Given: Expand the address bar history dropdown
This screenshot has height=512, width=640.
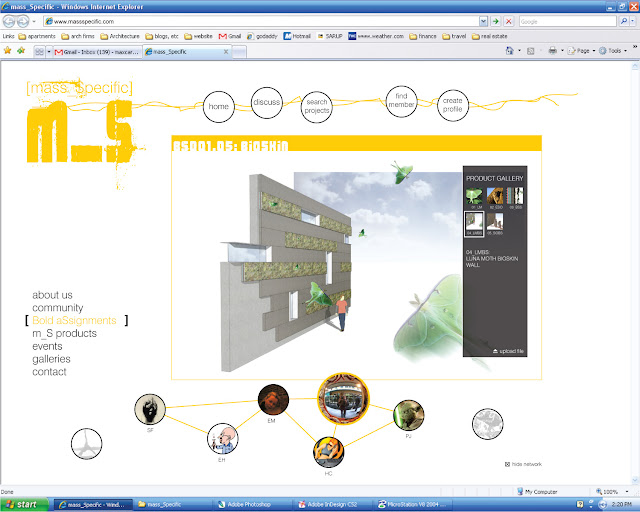Looking at the screenshot, I should pyautogui.click(x=484, y=21).
